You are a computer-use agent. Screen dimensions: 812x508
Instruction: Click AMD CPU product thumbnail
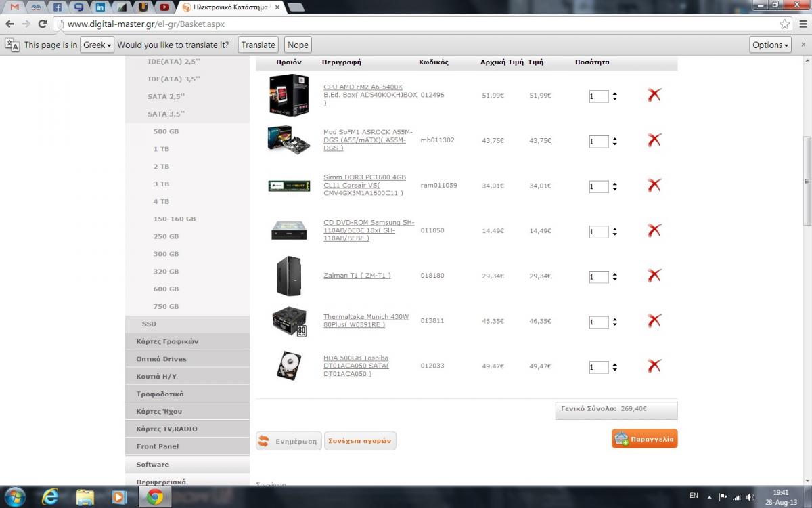[x=289, y=95]
